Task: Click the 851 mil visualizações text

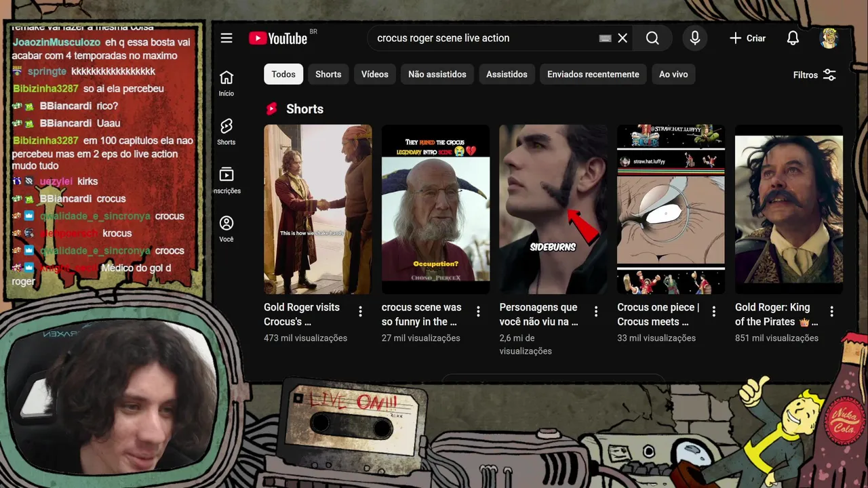Action: pos(776,338)
